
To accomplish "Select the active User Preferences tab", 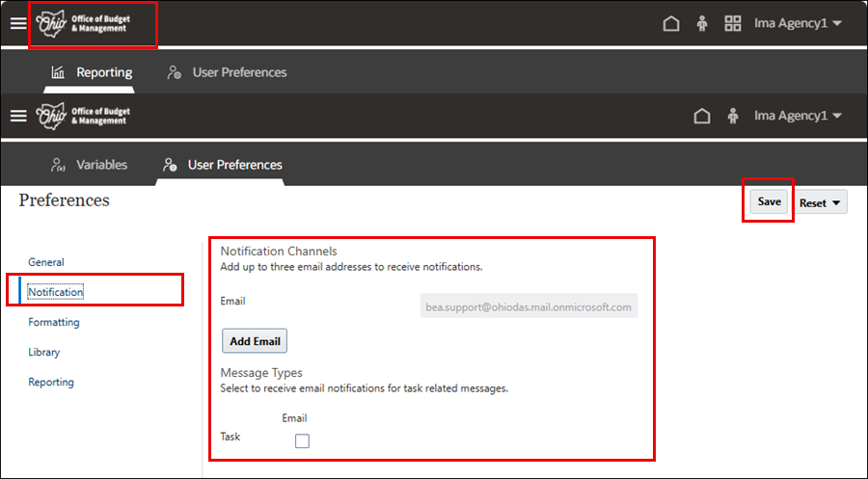I will [x=222, y=165].
